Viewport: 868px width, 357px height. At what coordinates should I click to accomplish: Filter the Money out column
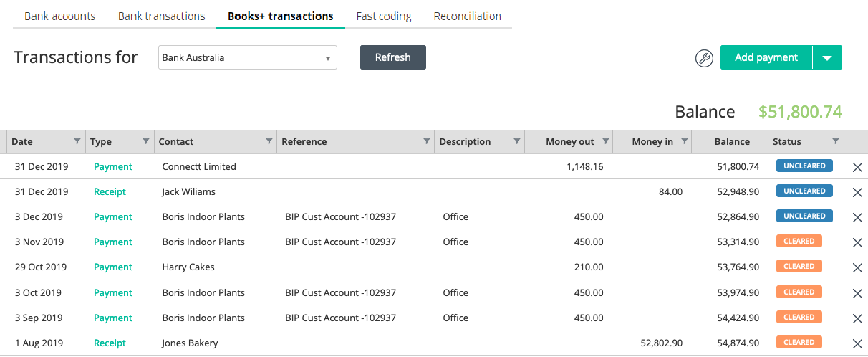(605, 141)
